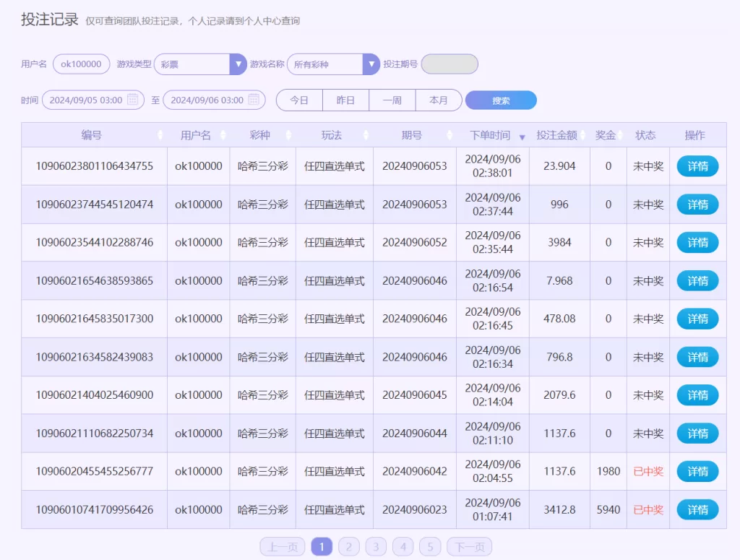Click 已中奖 status for period 20240906023
Image resolution: width=740 pixels, height=560 pixels.
tap(648, 509)
